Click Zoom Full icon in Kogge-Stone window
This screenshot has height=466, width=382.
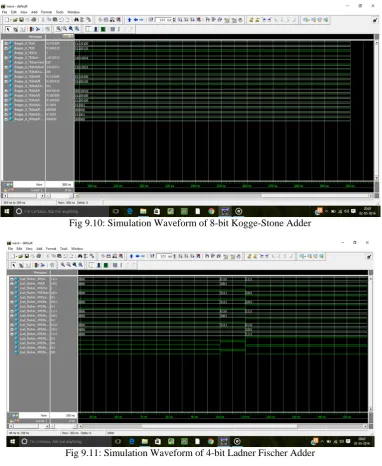point(71,29)
